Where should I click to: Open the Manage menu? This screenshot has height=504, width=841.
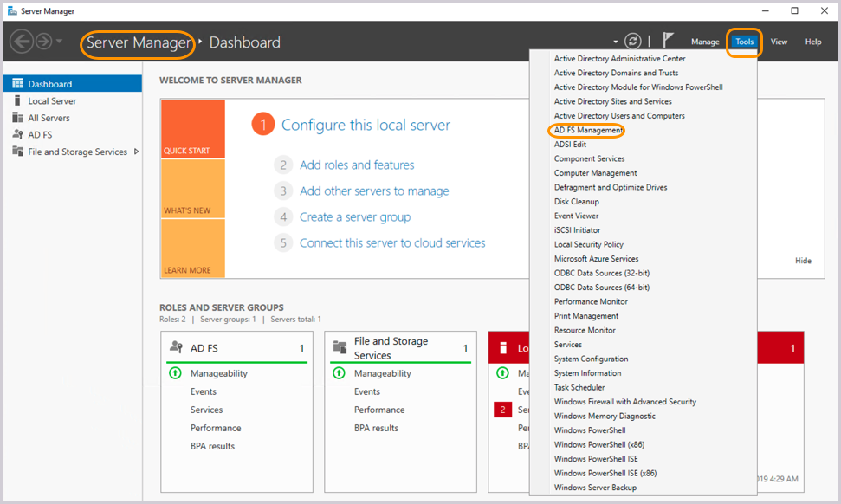705,42
